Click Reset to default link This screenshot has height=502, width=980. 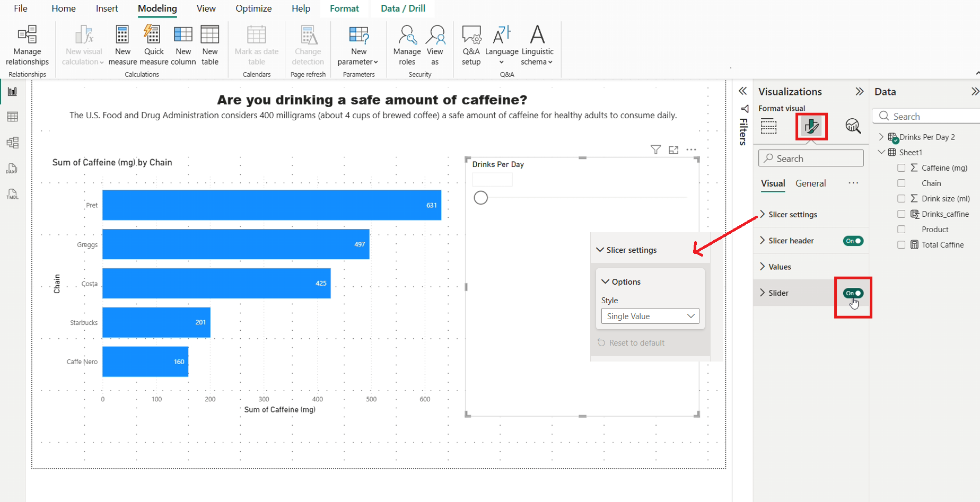click(x=636, y=343)
